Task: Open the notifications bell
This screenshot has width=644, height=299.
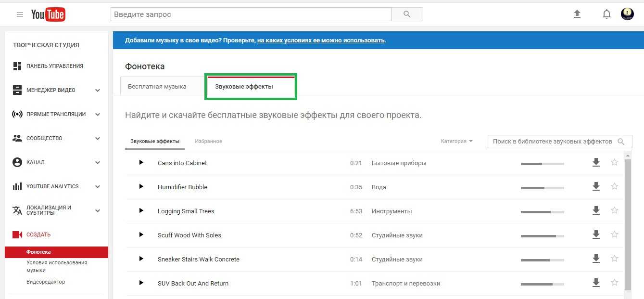Action: (606, 14)
